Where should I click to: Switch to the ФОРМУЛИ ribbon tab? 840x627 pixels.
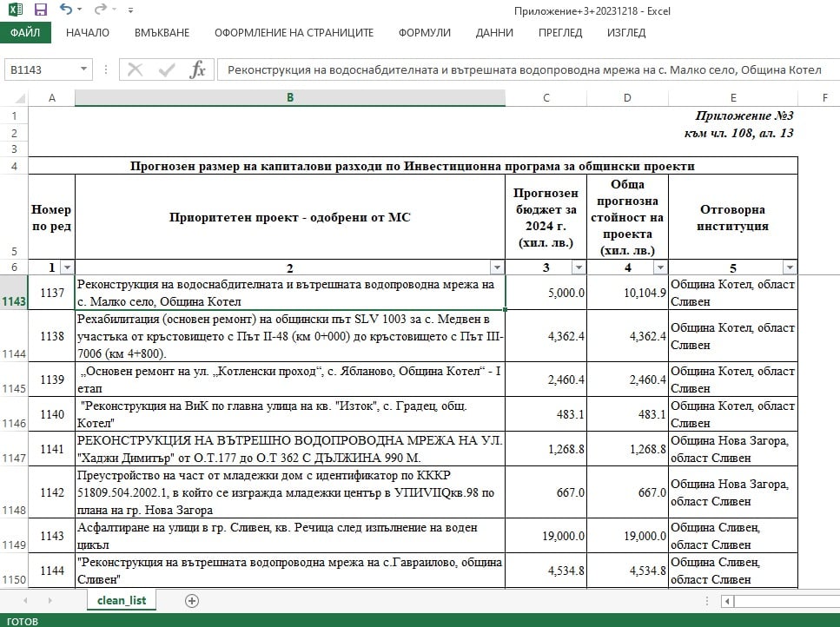tap(424, 33)
